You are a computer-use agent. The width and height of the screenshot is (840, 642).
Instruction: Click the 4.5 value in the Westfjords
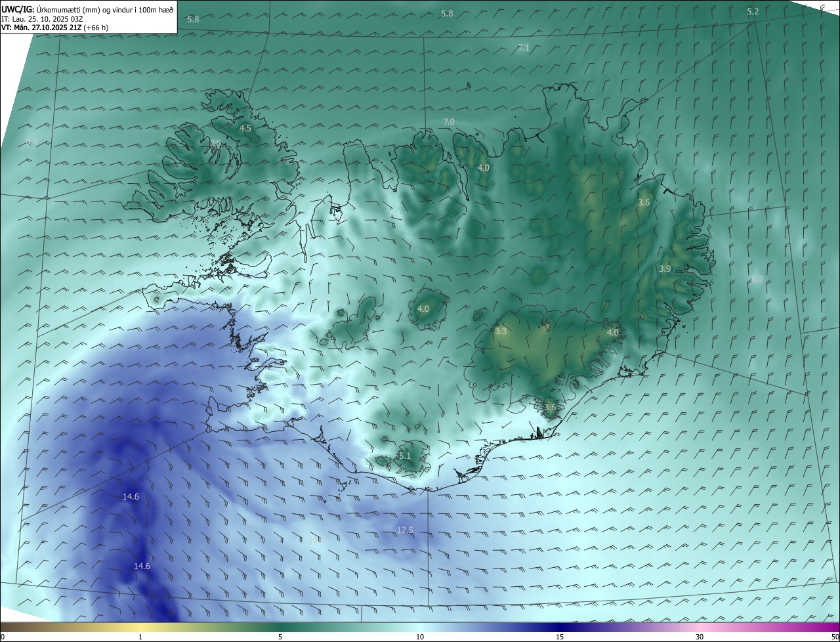245,129
